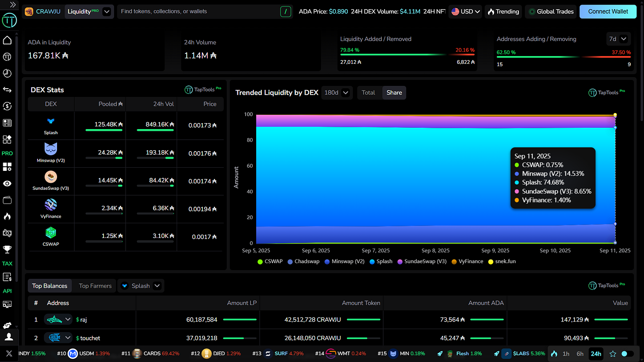This screenshot has height=362, width=644.
Task: Switch chart to Share view
Action: 394,92
